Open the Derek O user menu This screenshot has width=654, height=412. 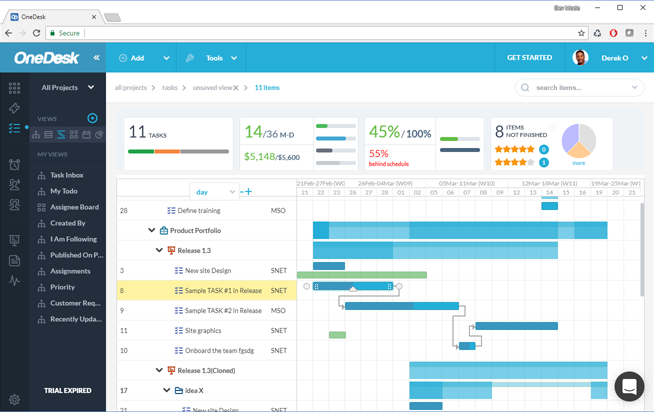(x=609, y=58)
